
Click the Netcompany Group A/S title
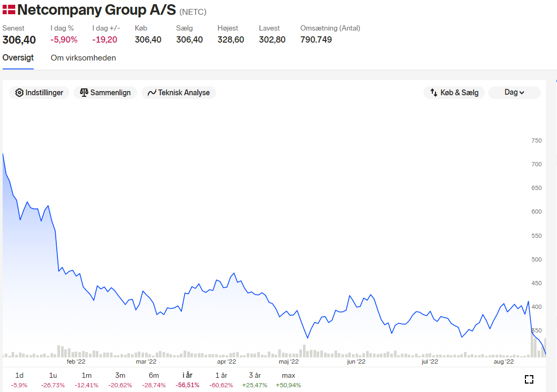click(x=97, y=9)
